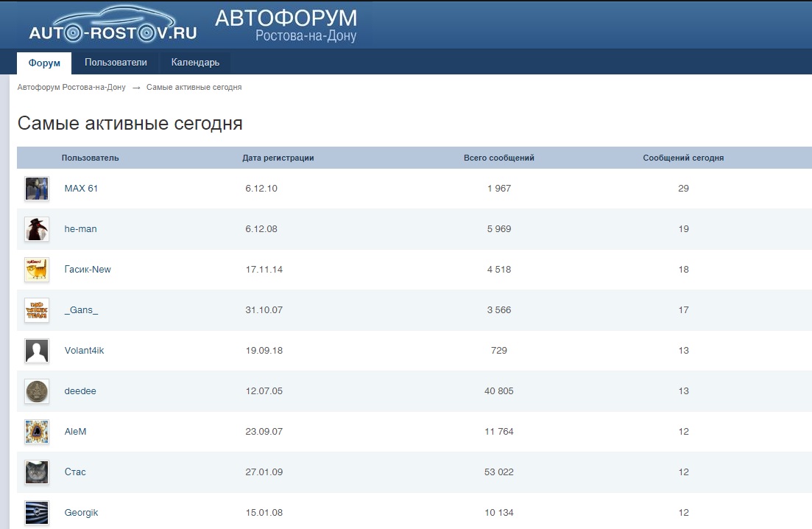This screenshot has width=812, height=529.
Task: Click total messages value 40 805
Action: (x=499, y=391)
